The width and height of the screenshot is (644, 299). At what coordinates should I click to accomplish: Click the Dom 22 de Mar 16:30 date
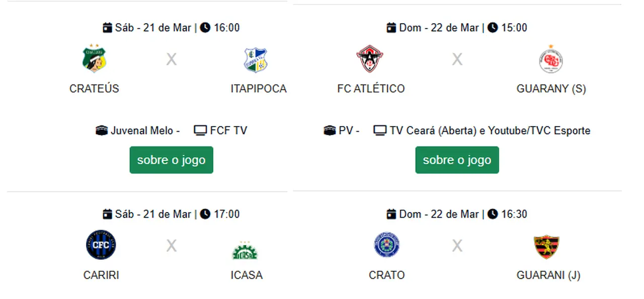[439, 214]
